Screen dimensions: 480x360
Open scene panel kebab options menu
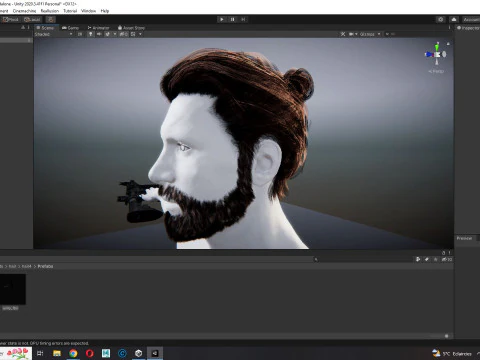pos(449,28)
